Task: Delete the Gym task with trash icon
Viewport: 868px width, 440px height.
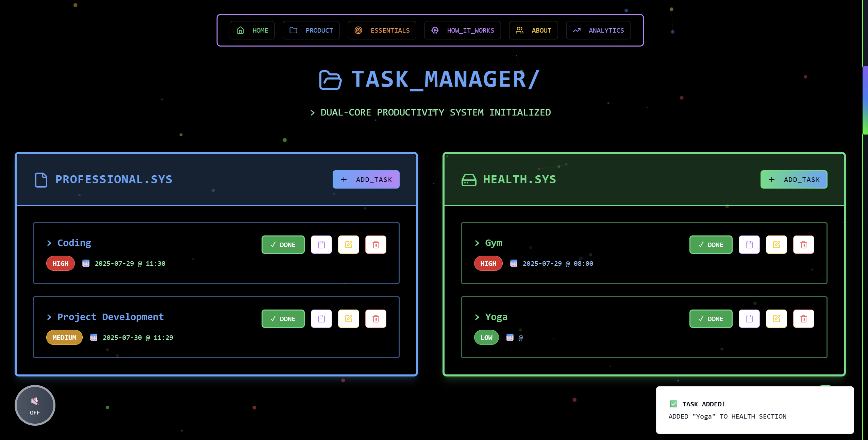Action: click(803, 245)
